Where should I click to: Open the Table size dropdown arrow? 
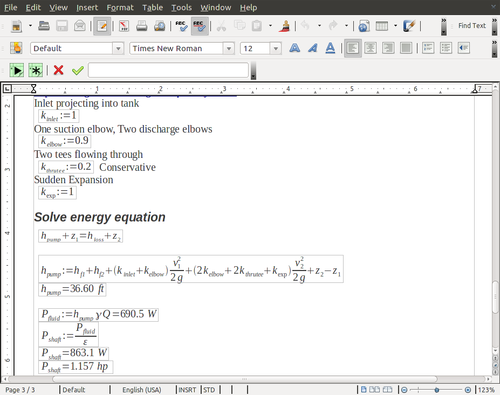point(396,26)
